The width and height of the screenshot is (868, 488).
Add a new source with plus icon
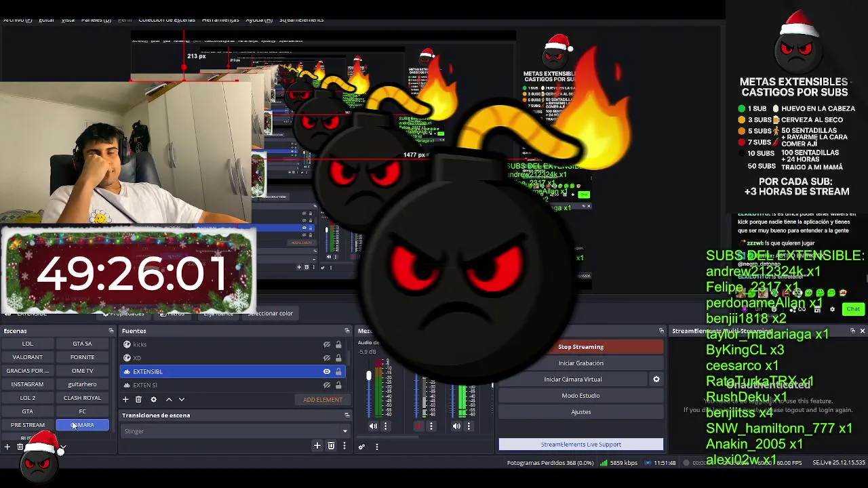(125, 399)
